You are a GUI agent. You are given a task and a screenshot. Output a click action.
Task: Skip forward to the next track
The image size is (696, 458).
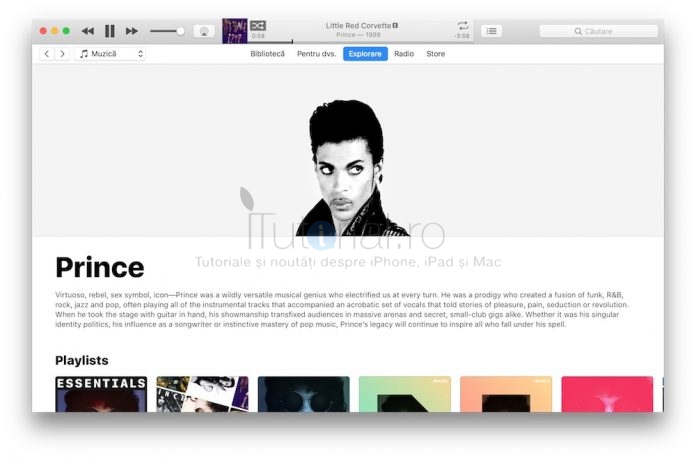pos(131,31)
